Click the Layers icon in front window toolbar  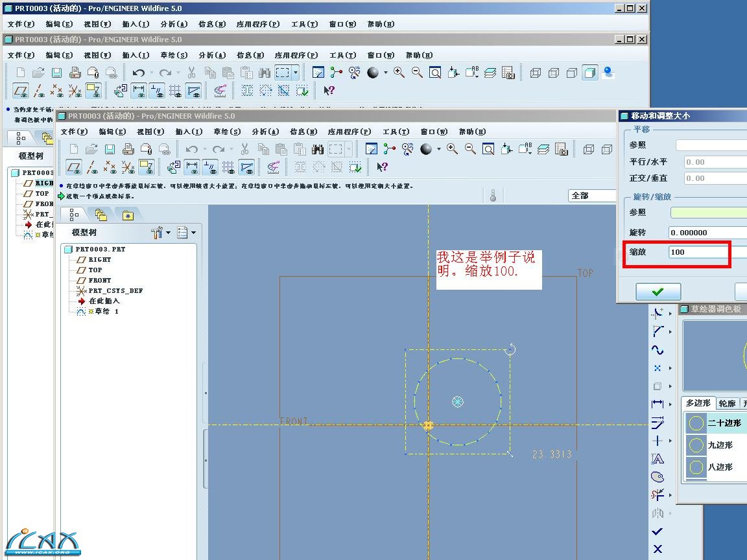[543, 149]
